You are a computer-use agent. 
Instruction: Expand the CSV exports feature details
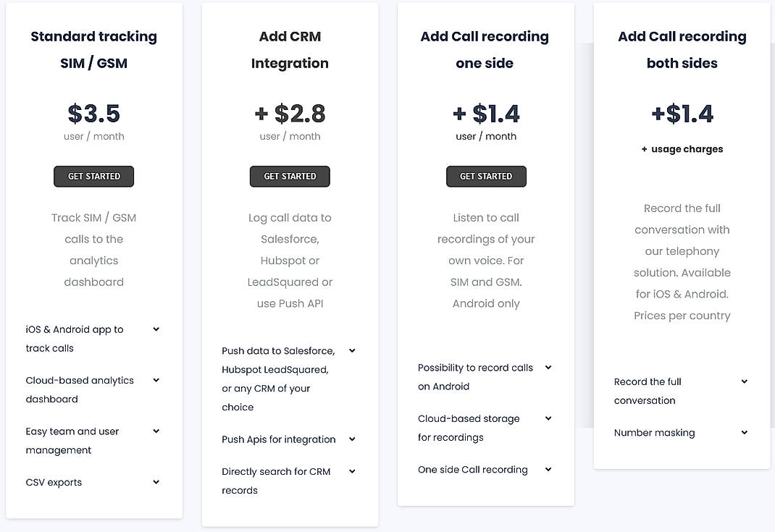[x=156, y=481]
